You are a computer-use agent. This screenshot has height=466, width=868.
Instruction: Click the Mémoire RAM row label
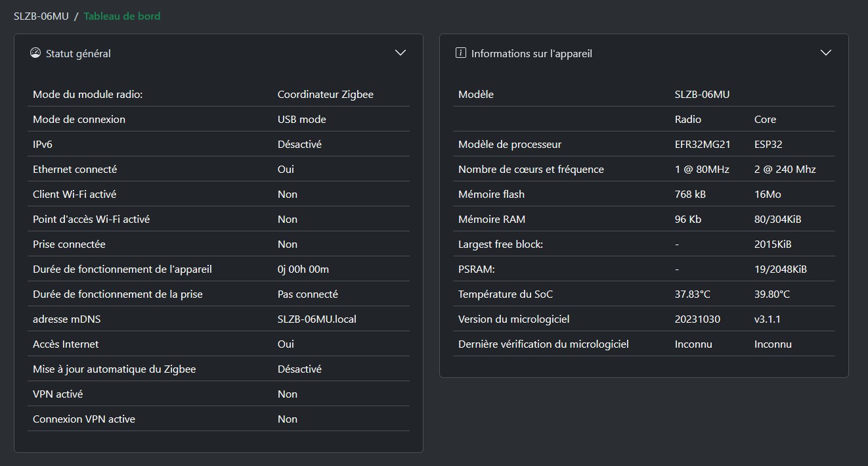pyautogui.click(x=491, y=220)
